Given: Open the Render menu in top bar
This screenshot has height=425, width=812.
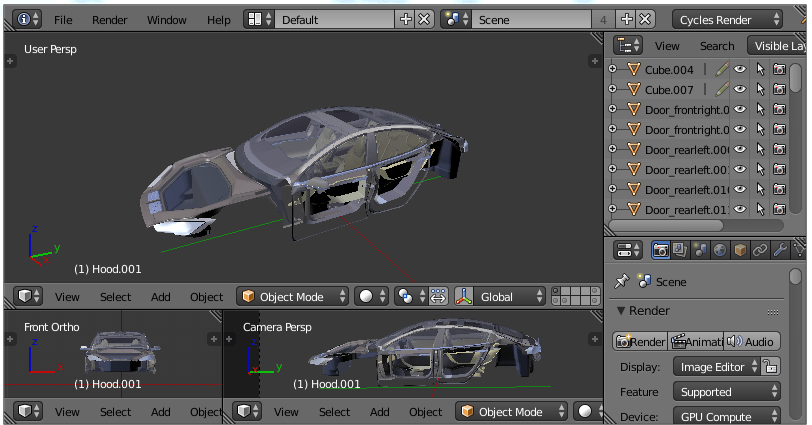Looking at the screenshot, I should point(109,20).
